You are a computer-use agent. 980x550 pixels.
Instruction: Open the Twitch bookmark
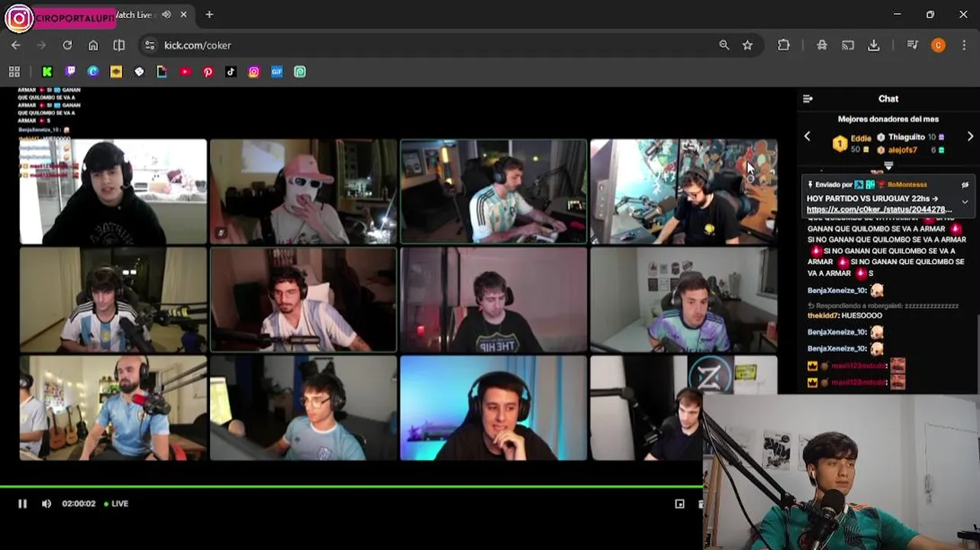pos(70,72)
